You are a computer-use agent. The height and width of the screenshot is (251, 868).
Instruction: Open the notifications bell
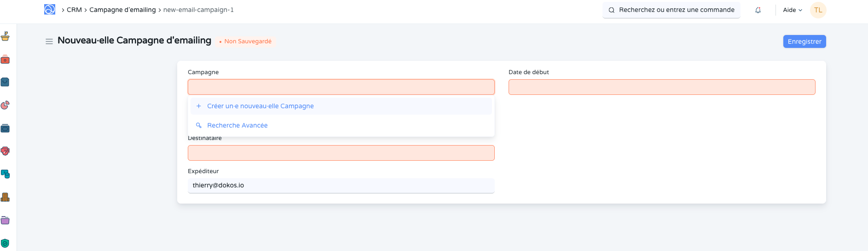(758, 10)
